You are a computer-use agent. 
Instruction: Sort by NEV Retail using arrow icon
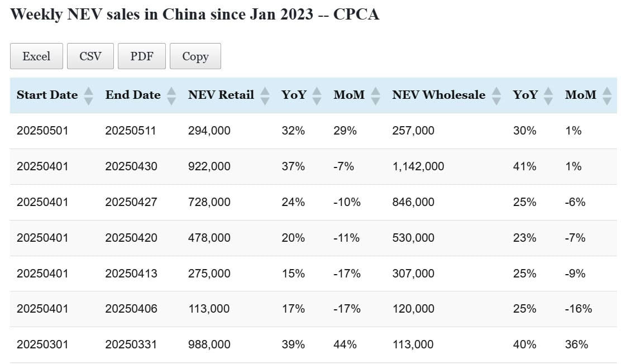pyautogui.click(x=265, y=95)
